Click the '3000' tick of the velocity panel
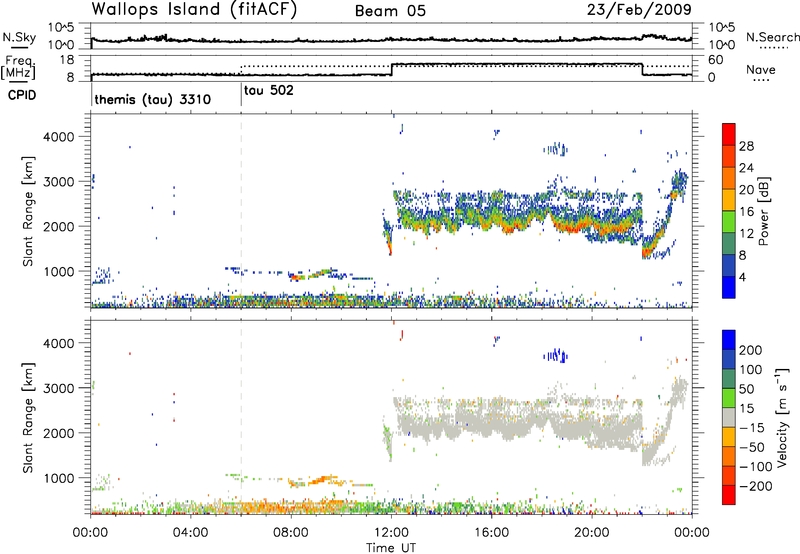 point(59,388)
